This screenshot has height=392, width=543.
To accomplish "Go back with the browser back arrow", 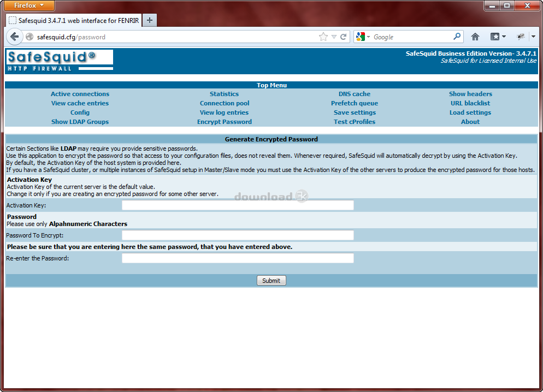I will click(x=15, y=37).
